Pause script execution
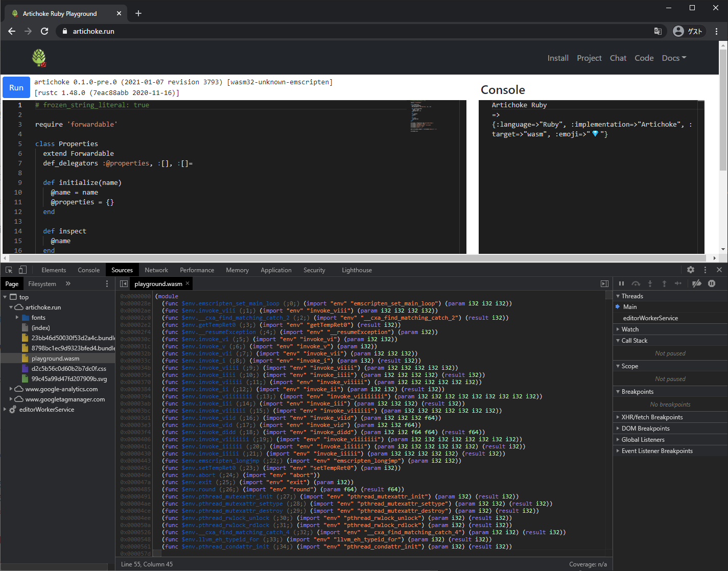The height and width of the screenshot is (571, 728). 621,283
